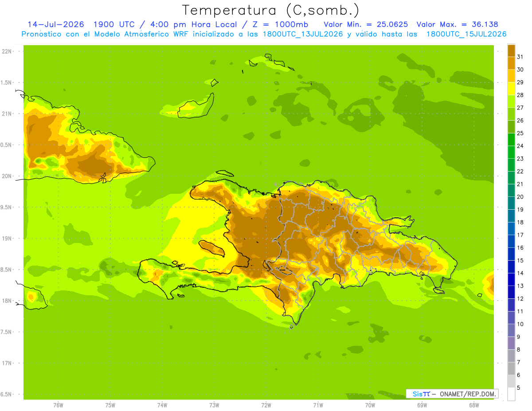Click the '20N' latitude label

7,176
